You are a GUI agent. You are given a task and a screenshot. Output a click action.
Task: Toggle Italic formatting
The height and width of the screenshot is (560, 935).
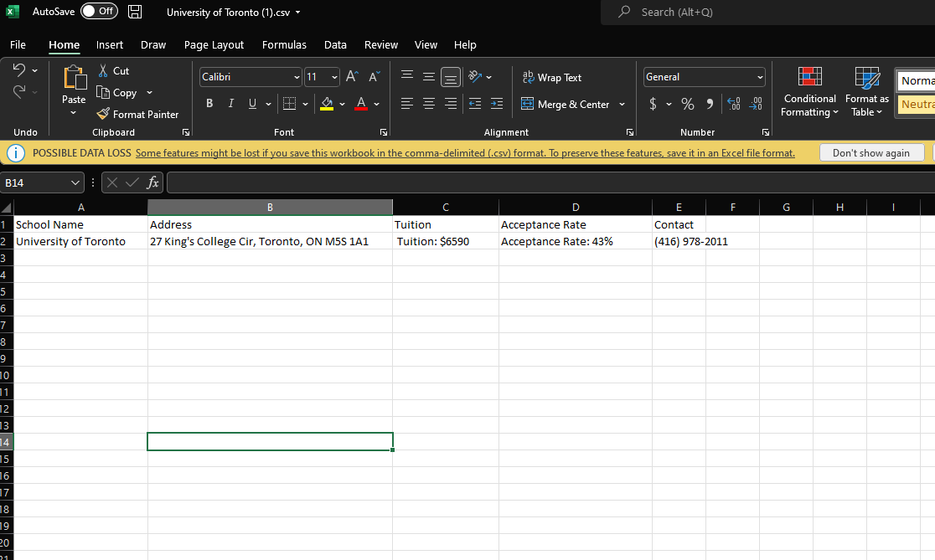pyautogui.click(x=230, y=104)
